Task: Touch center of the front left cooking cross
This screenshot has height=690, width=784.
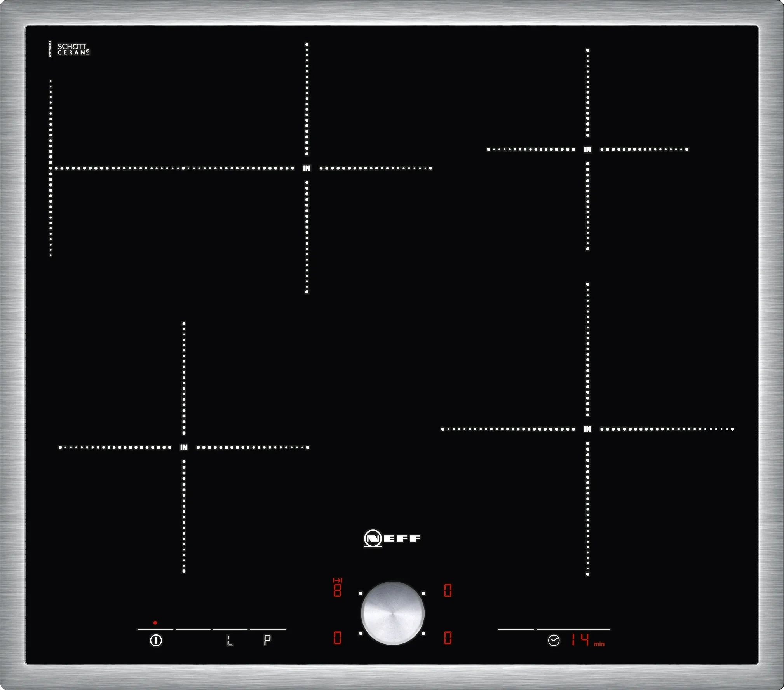Action: pyautogui.click(x=183, y=448)
